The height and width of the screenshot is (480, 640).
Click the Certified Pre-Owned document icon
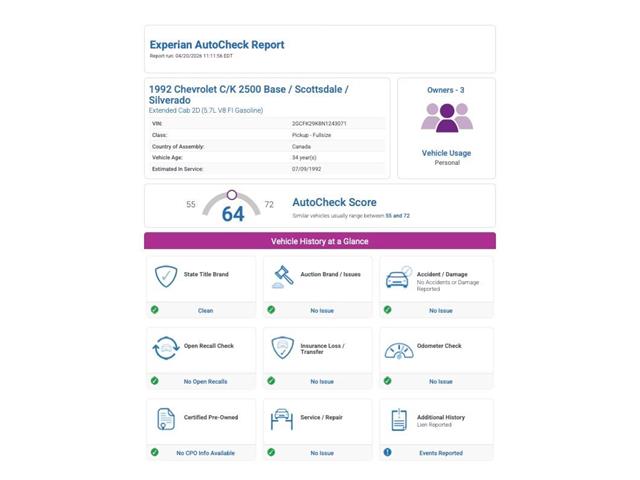[x=166, y=420]
